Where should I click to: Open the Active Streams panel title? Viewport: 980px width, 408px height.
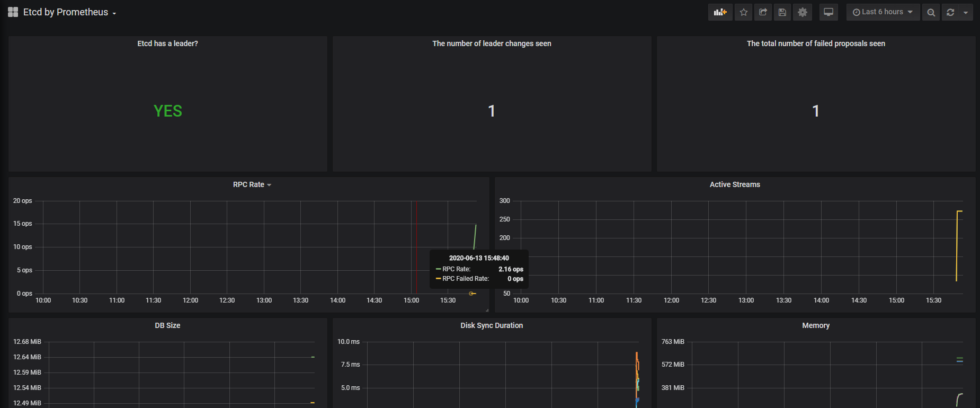[x=735, y=184]
